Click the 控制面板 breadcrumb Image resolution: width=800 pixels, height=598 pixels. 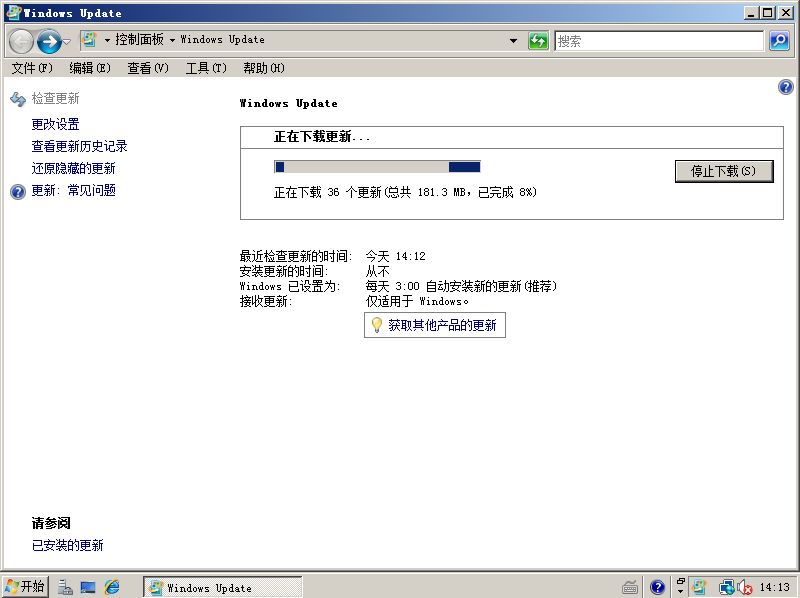139,39
